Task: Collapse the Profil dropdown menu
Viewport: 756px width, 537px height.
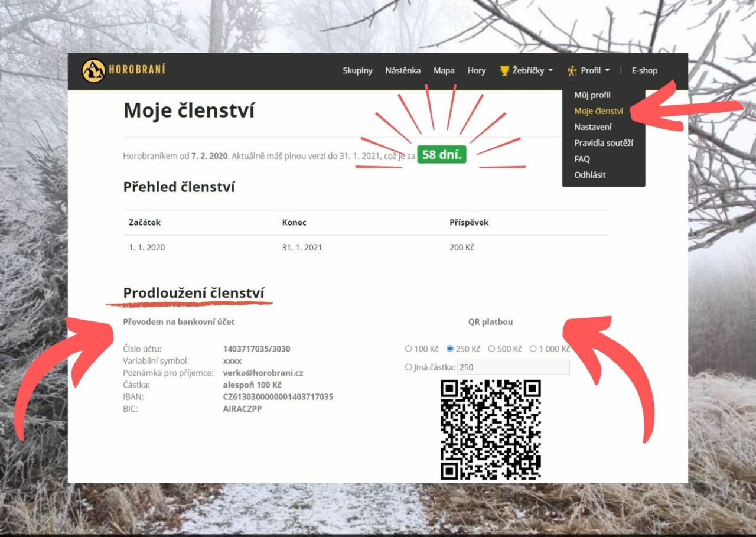Action: tap(588, 70)
